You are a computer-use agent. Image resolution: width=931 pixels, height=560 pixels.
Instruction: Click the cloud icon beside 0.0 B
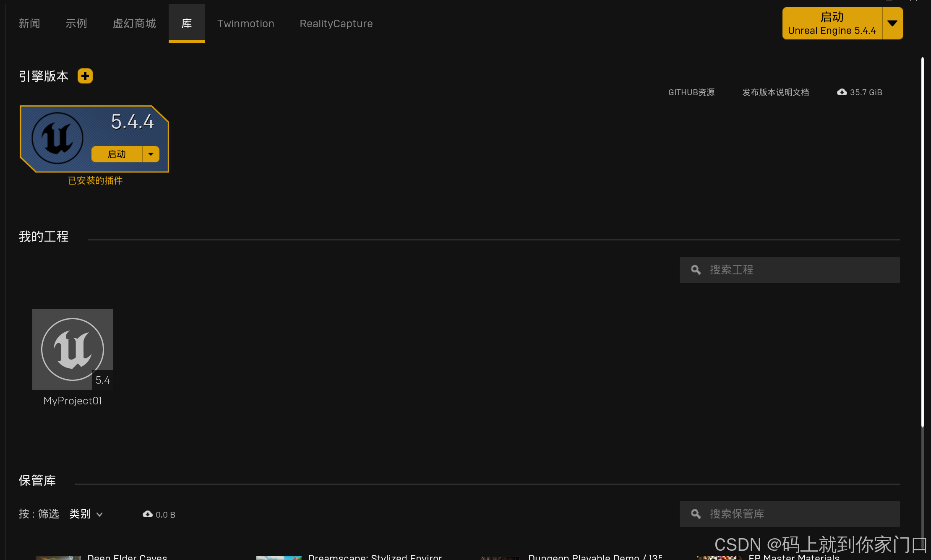147,514
